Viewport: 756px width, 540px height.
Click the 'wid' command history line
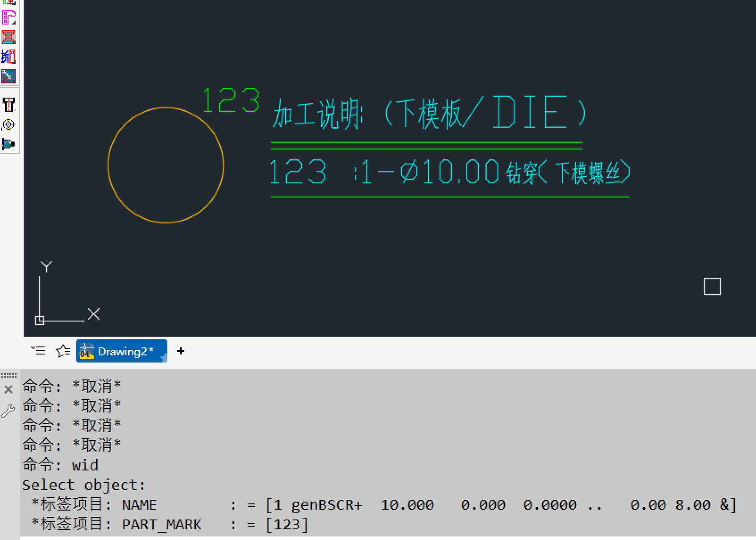point(60,465)
